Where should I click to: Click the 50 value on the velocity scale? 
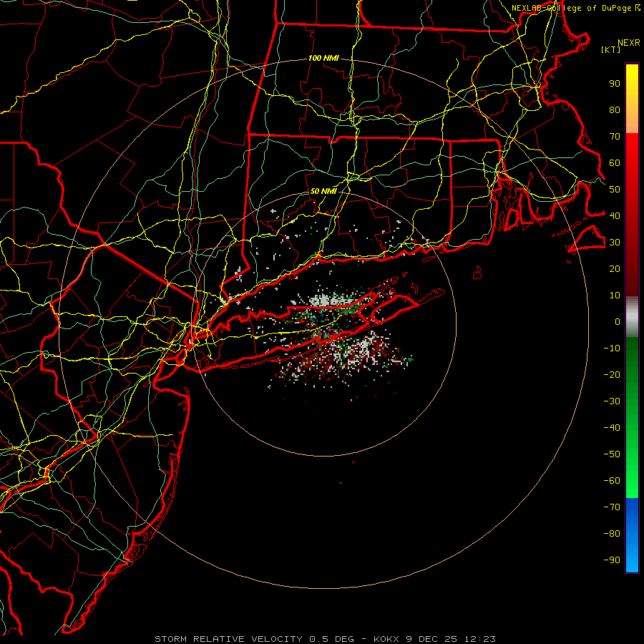pyautogui.click(x=615, y=190)
